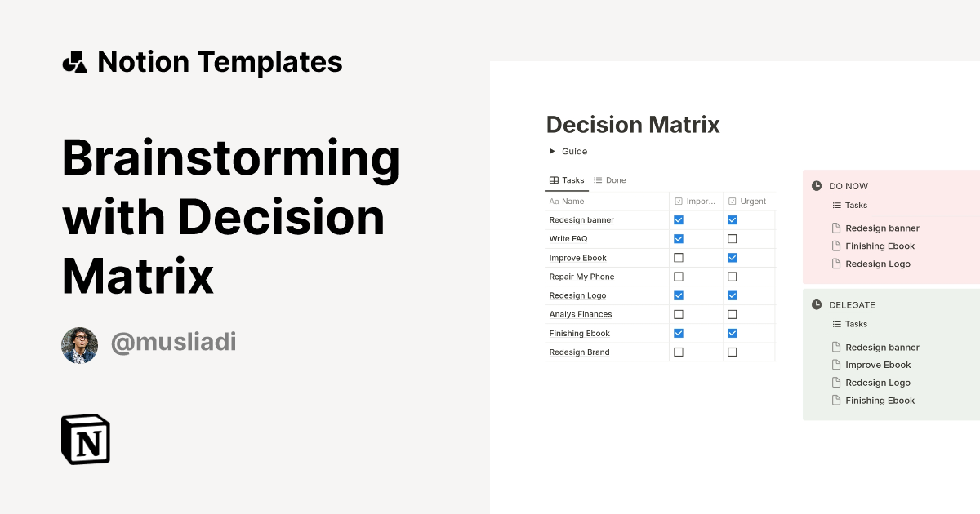Click the Notion Templates logo icon
This screenshot has width=980, height=514.
(x=74, y=61)
